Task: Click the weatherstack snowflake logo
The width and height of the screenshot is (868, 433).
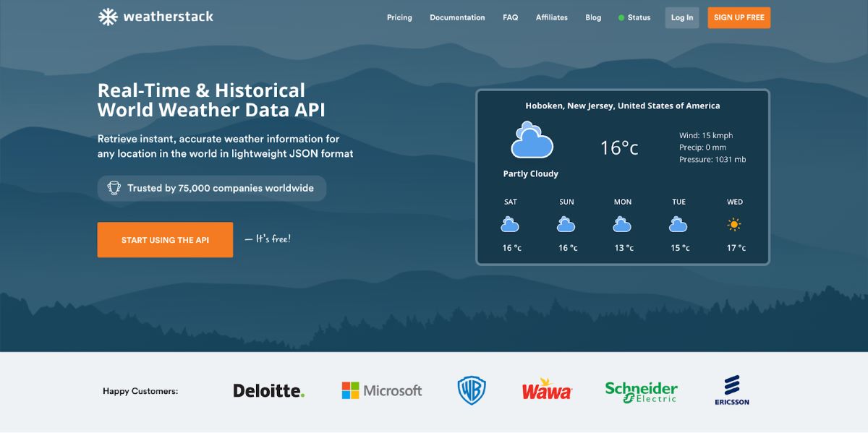Action: [107, 15]
